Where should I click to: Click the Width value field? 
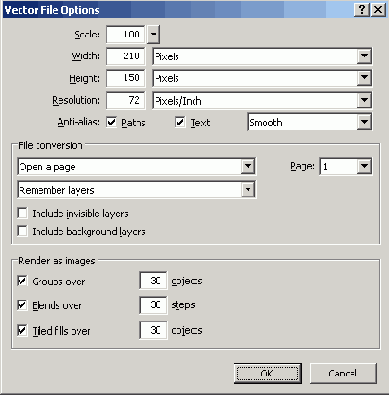point(126,56)
